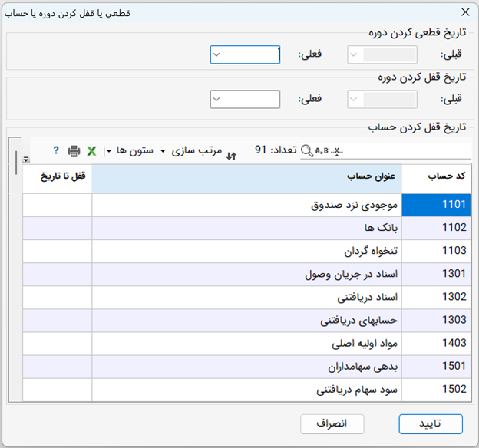Click the small toolbar options arrow
This screenshot has height=448, width=479.
pyautogui.click(x=26, y=160)
